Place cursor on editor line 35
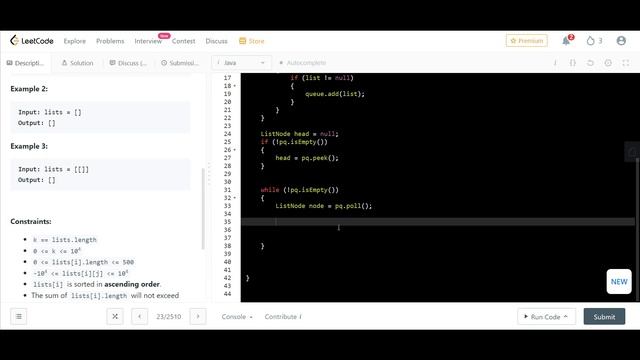Viewport: 640px width, 360px height. tap(438, 222)
